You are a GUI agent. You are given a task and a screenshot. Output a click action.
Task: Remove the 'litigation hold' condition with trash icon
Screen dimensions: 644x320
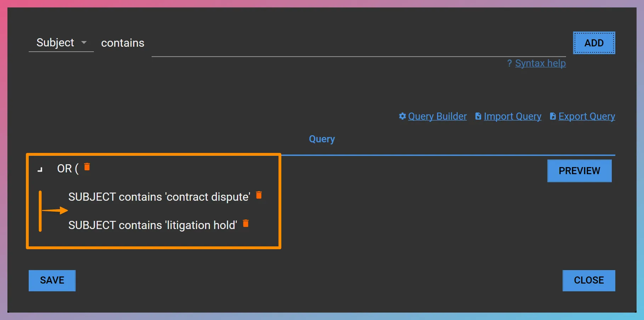[246, 223]
